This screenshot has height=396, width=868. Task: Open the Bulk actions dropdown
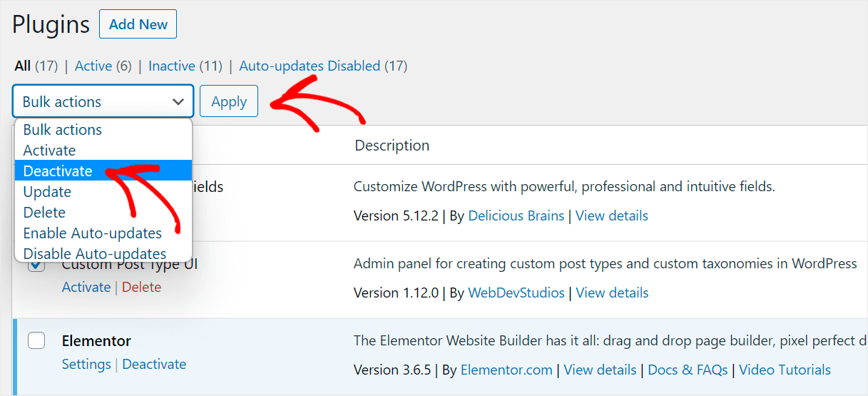tap(103, 101)
